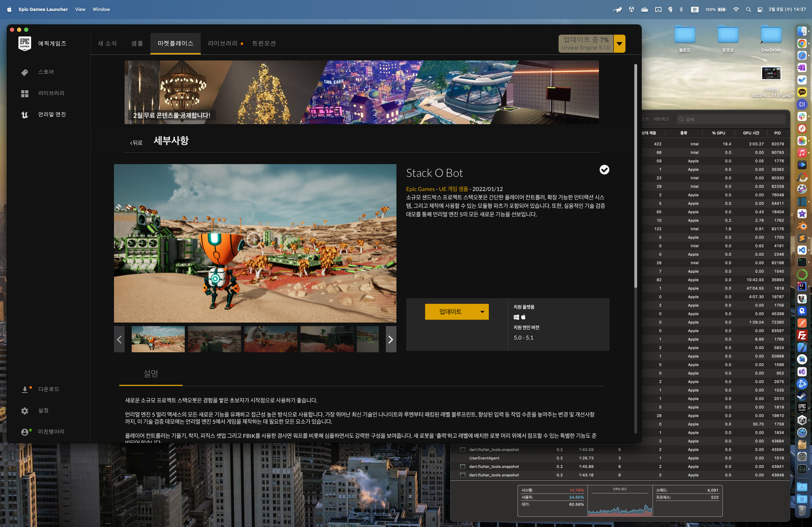Show next thumbnails with the right chevron
This screenshot has width=812, height=527.
click(390, 340)
